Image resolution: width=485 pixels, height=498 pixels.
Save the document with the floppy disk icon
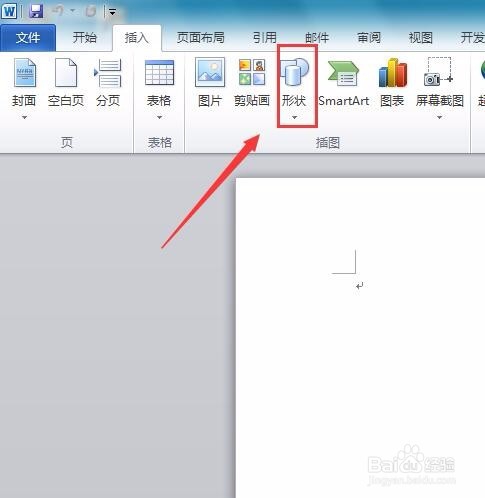click(36, 12)
